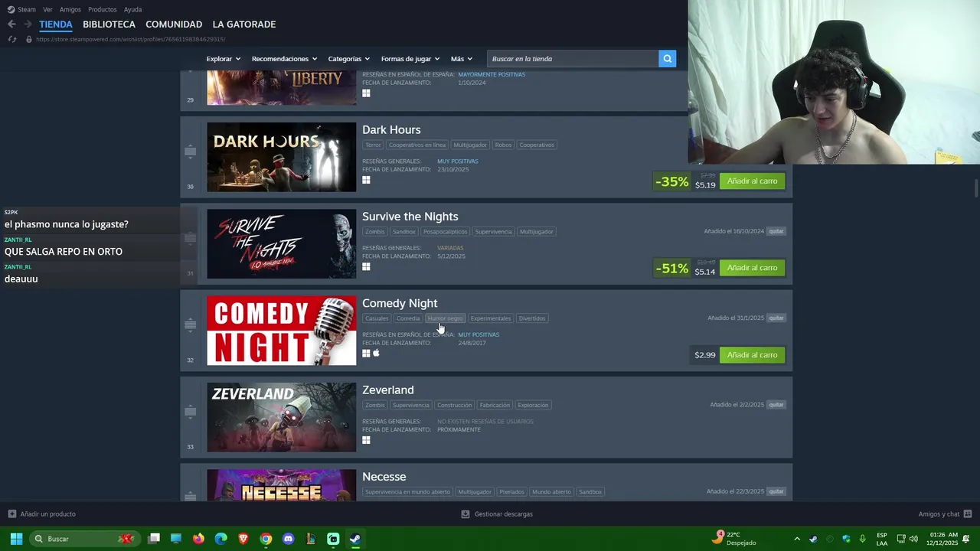Expand the Formas de jugar dropdown
Image resolution: width=980 pixels, height=551 pixels.
coord(410,59)
